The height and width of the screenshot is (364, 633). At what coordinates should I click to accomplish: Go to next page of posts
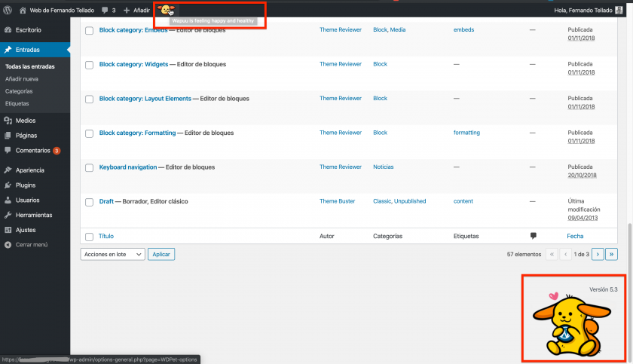coord(598,255)
